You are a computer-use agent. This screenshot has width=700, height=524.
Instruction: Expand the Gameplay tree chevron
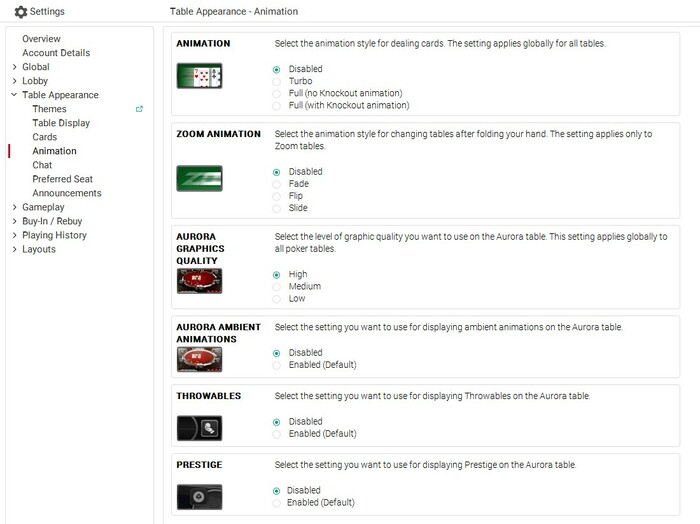click(x=14, y=207)
